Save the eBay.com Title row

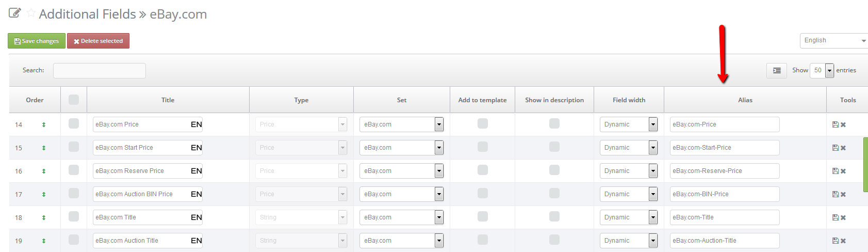tap(836, 217)
